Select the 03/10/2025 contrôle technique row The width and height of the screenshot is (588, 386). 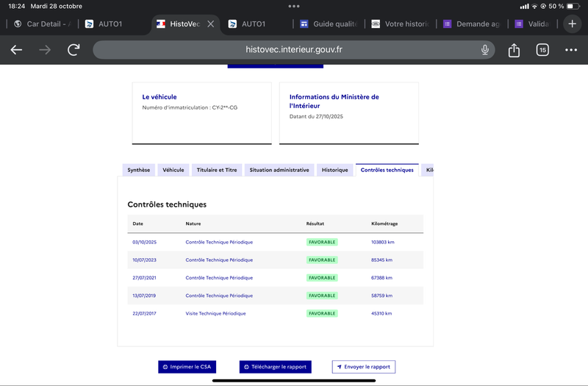click(275, 242)
